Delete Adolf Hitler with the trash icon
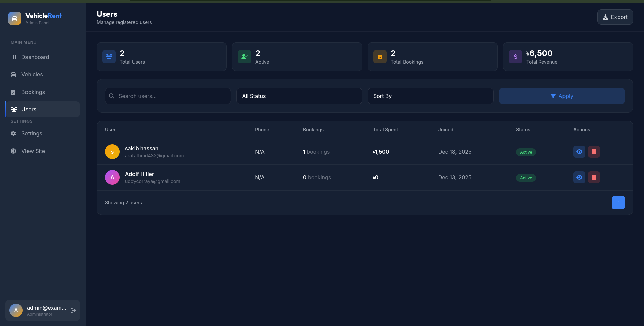Image resolution: width=644 pixels, height=326 pixels. (594, 177)
